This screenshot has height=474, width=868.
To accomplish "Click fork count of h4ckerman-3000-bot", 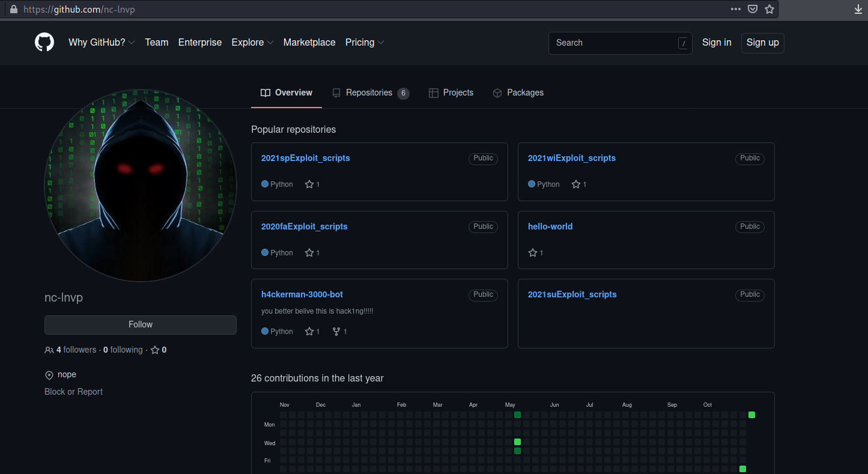I will pos(340,332).
